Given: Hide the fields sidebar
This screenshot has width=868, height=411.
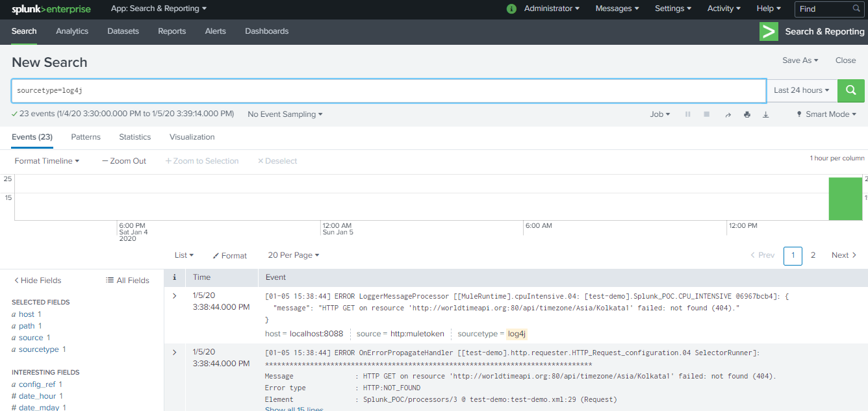Looking at the screenshot, I should tap(38, 280).
